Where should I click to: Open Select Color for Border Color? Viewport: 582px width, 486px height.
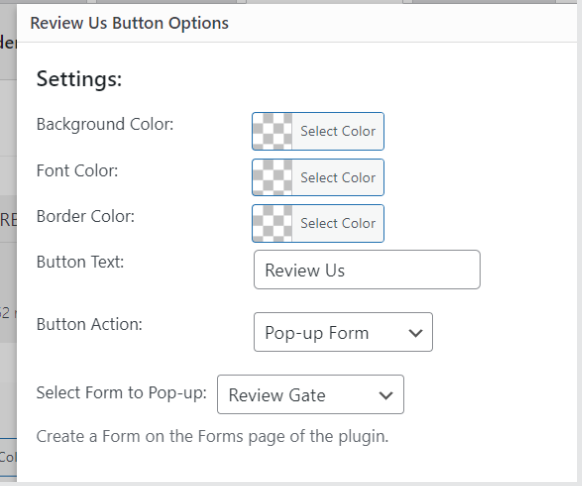tap(338, 224)
